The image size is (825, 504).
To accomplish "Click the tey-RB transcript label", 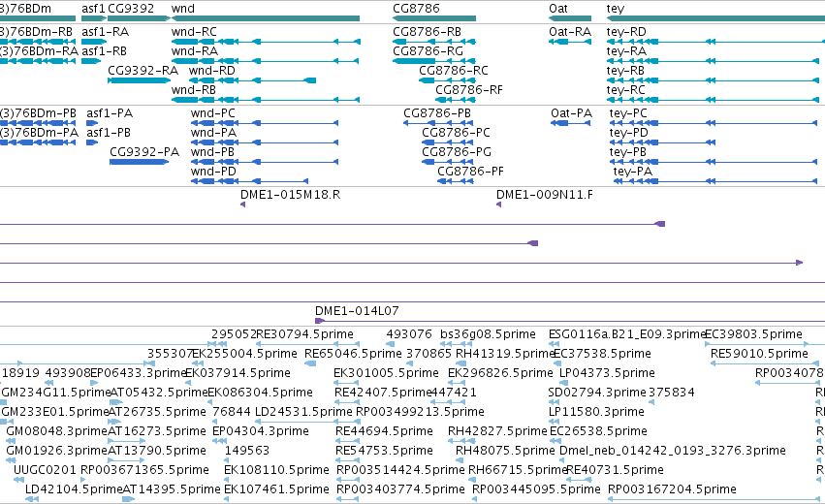I will 625,71.
